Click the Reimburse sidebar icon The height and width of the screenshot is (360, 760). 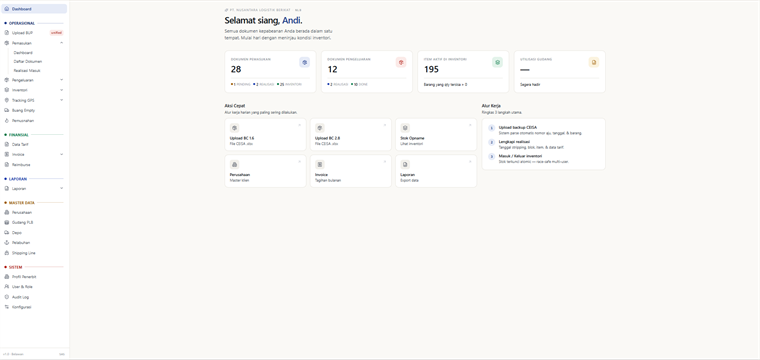click(x=7, y=164)
